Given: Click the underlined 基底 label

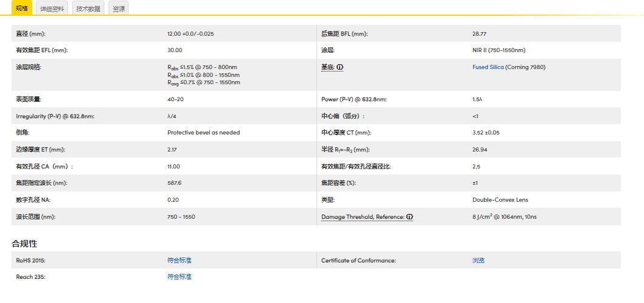Looking at the screenshot, I should [x=328, y=67].
